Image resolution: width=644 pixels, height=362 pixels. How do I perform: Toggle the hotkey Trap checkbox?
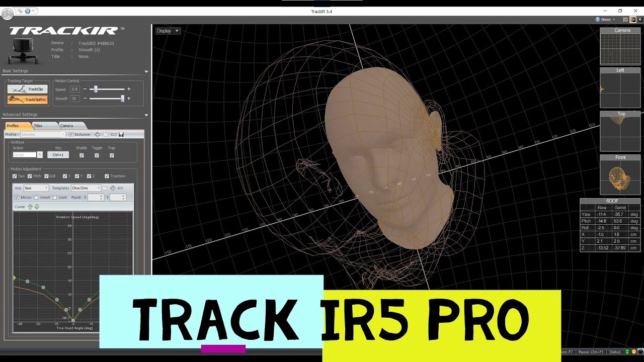112,155
